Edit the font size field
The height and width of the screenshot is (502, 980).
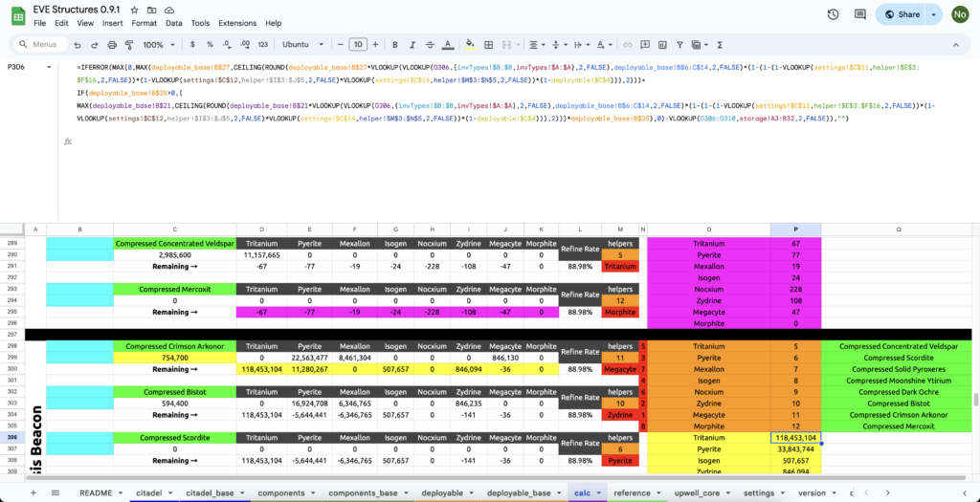358,45
